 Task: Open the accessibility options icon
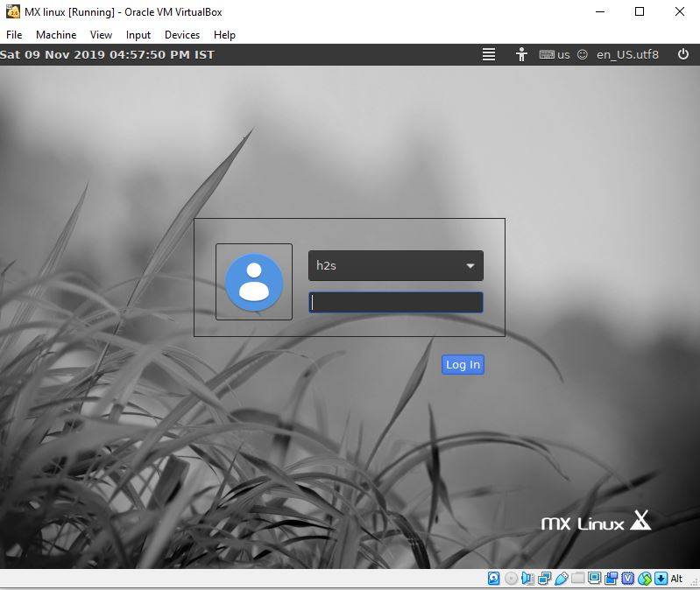click(521, 54)
